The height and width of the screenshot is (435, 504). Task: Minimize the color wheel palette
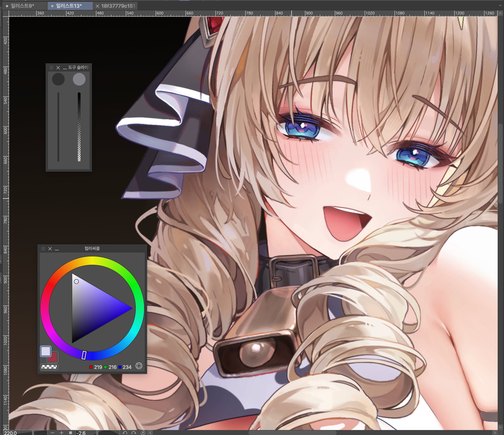pyautogui.click(x=57, y=249)
